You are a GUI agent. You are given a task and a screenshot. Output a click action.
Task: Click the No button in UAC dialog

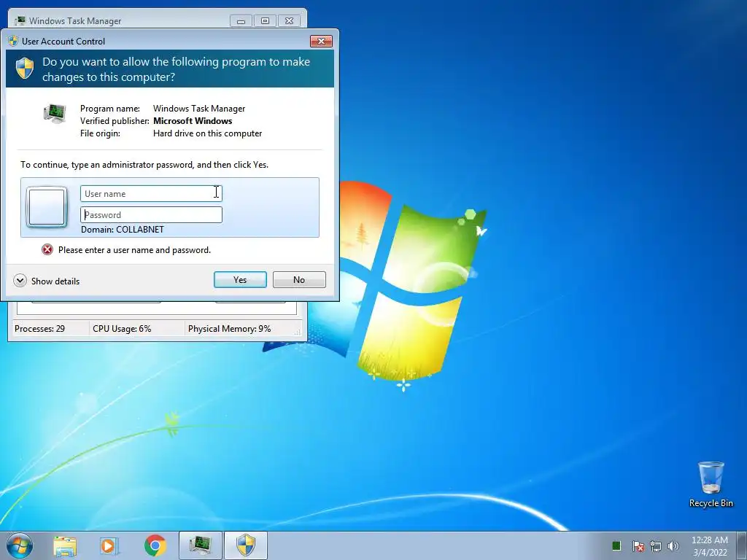point(299,279)
